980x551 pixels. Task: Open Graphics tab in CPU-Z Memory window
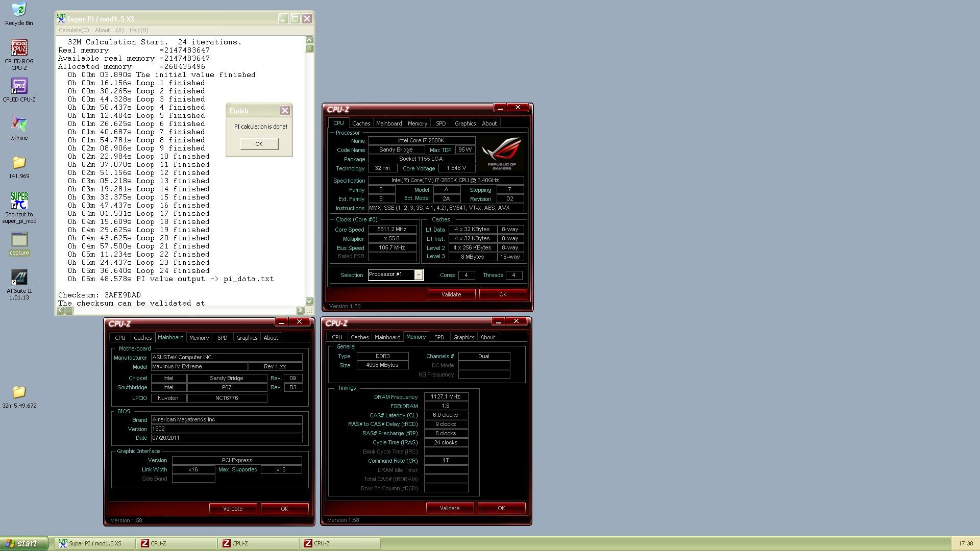(x=463, y=337)
